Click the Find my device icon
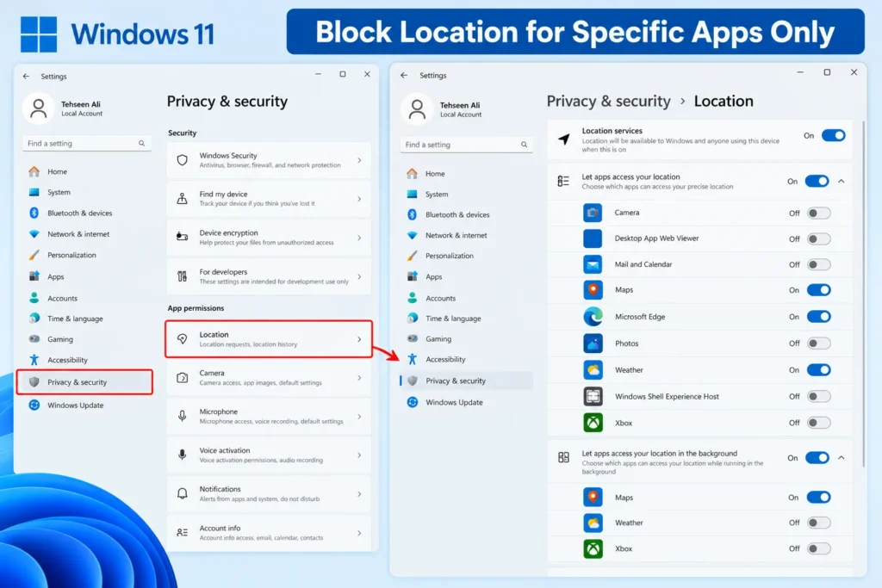Viewport: 882px width, 588px height. click(x=183, y=198)
